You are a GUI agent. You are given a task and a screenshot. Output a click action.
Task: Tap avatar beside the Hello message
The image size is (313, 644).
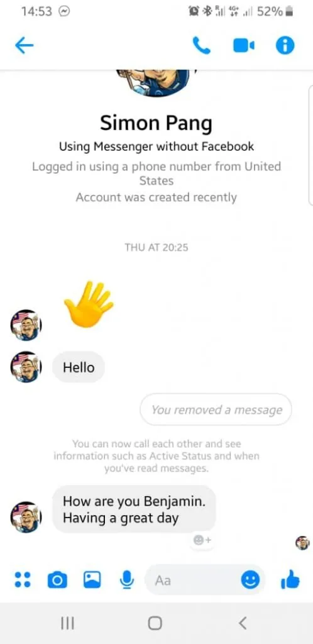(x=26, y=367)
